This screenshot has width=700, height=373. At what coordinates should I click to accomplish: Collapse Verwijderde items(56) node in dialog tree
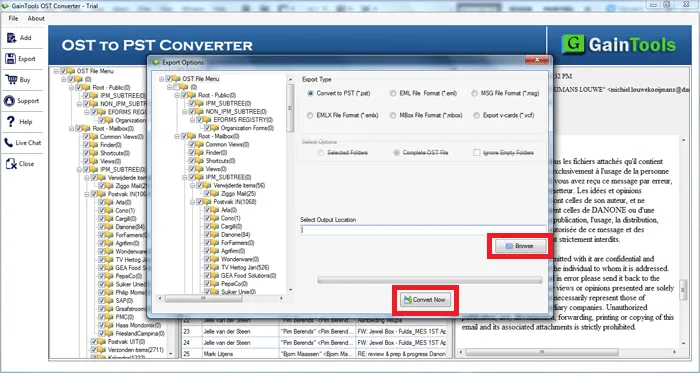click(192, 186)
